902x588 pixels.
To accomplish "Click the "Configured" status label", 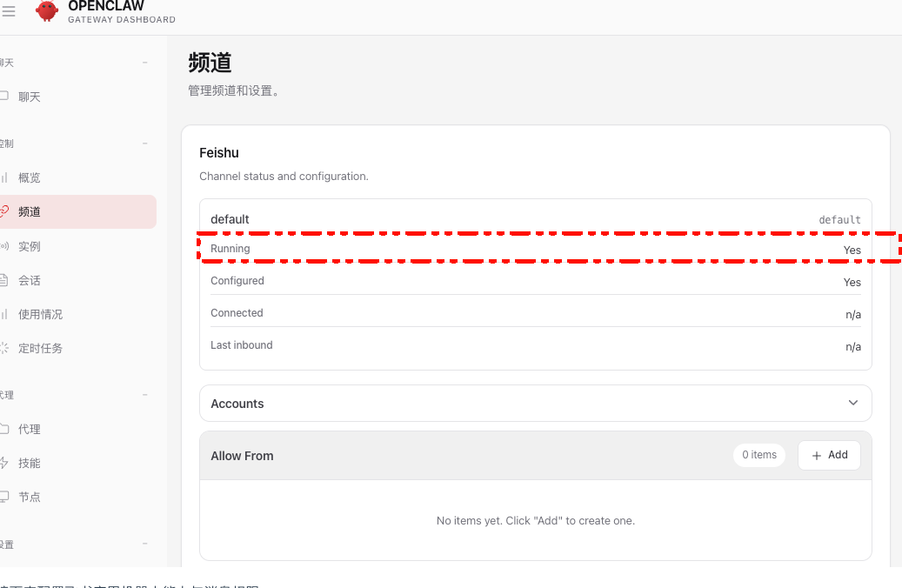I will click(x=237, y=281).
